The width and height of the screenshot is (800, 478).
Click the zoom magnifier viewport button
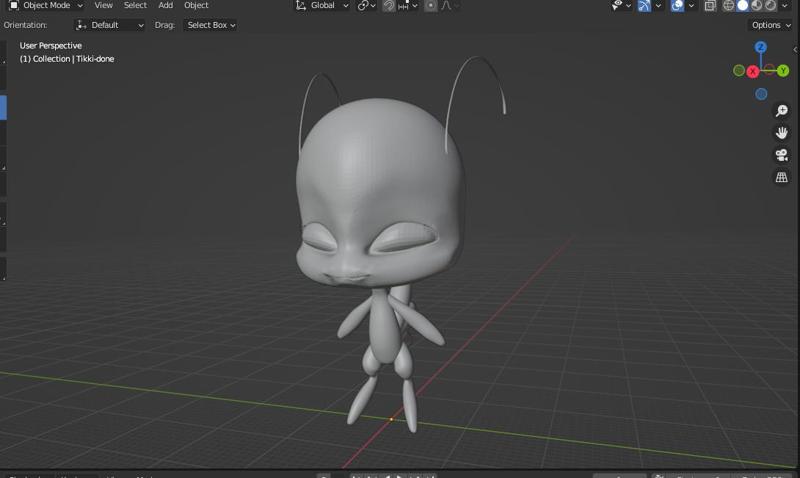pyautogui.click(x=782, y=110)
